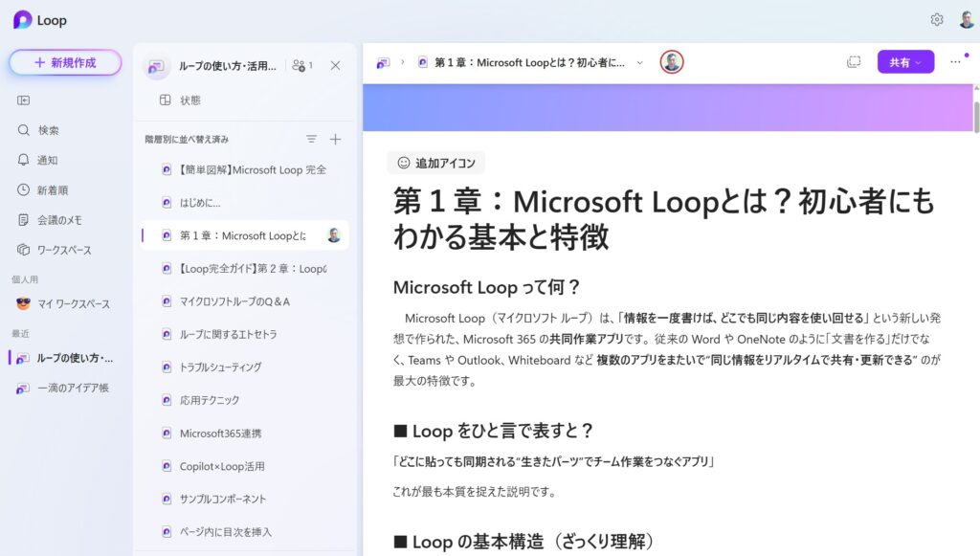Screen dimensions: 980x556
Task: Open the more options ellipsis menu
Action: coord(955,62)
